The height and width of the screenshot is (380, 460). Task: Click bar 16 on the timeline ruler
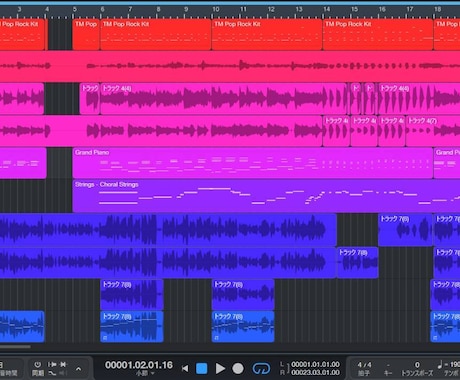click(x=382, y=9)
